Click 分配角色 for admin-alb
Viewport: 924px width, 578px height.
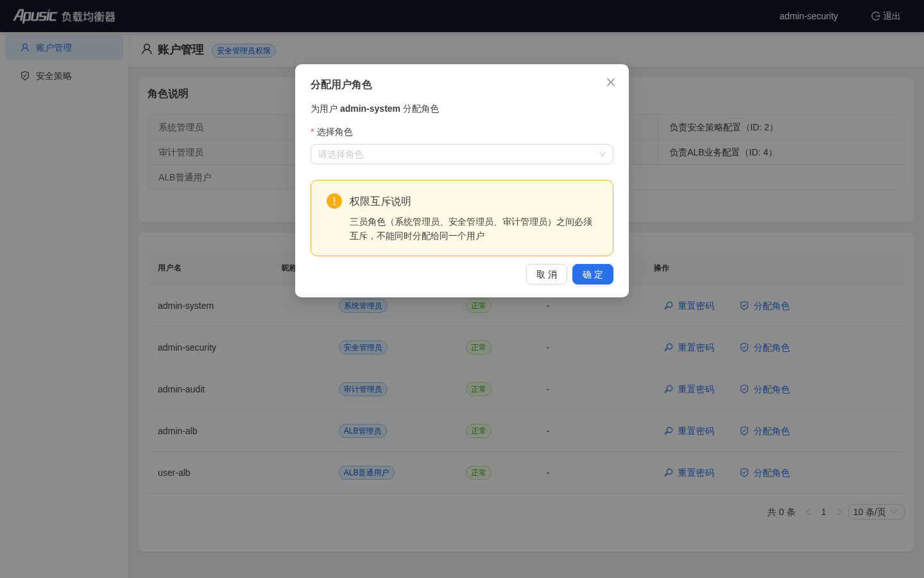point(765,431)
